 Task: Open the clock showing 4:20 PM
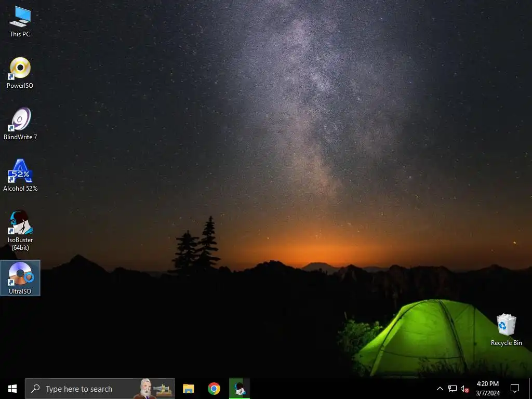(x=487, y=389)
